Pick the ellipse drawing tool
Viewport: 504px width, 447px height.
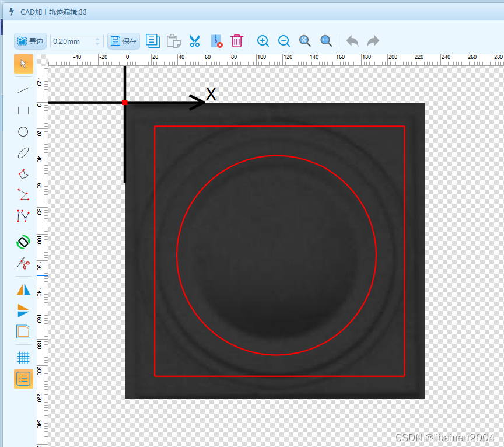[23, 153]
